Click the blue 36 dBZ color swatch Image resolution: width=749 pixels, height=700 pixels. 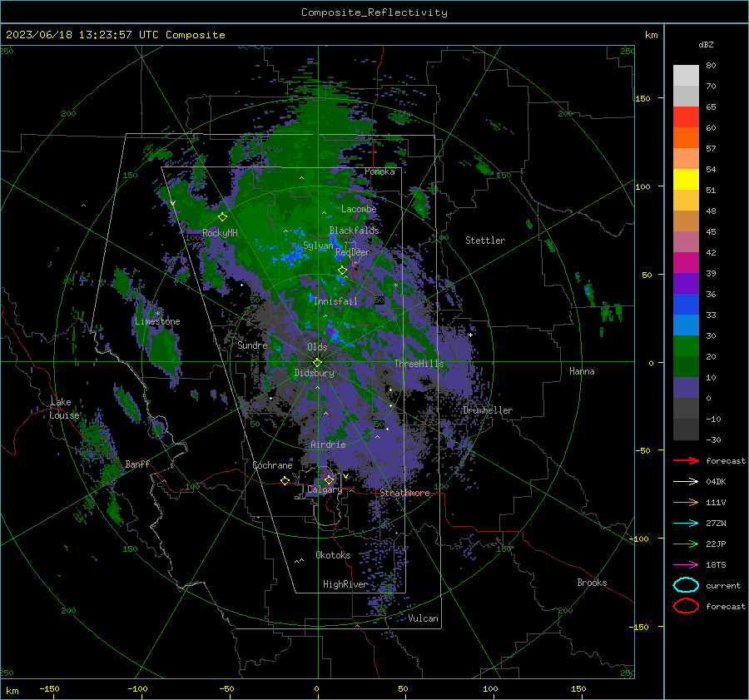[686, 305]
